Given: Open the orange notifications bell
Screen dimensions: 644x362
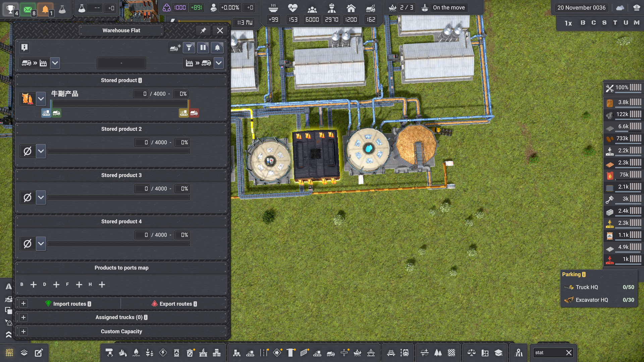Looking at the screenshot, I should 45,9.
